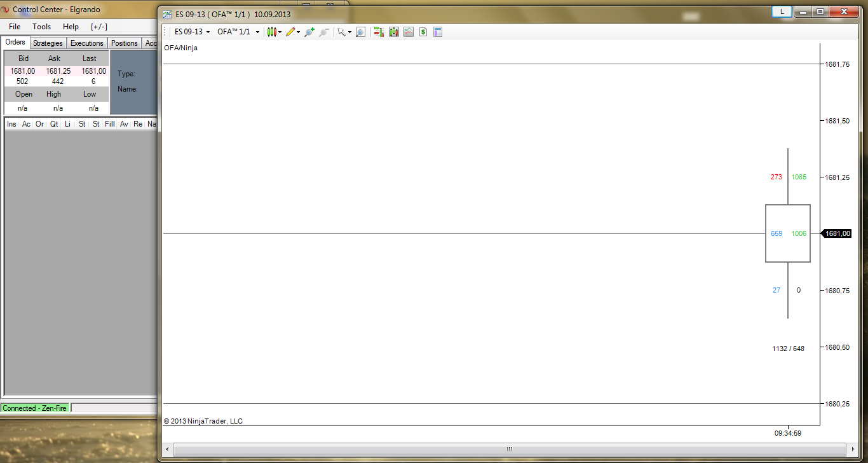The width and height of the screenshot is (868, 463).
Task: Click the Av column header
Action: (124, 124)
